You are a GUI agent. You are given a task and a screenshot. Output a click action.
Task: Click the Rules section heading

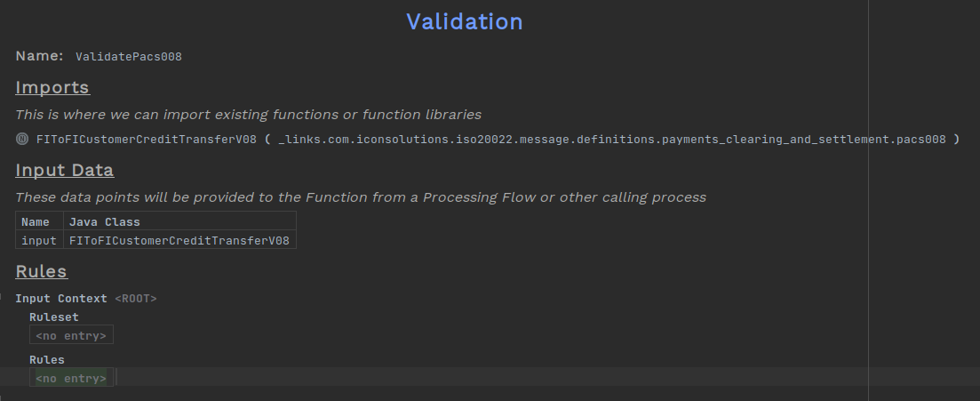[x=41, y=272]
